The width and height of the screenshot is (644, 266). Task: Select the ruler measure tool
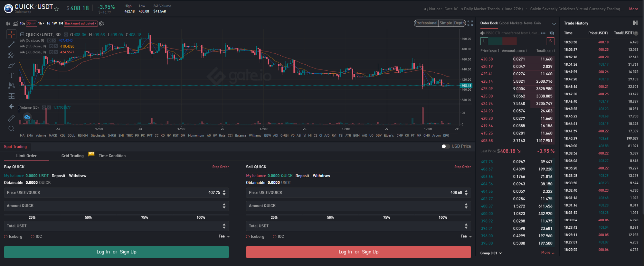11,118
